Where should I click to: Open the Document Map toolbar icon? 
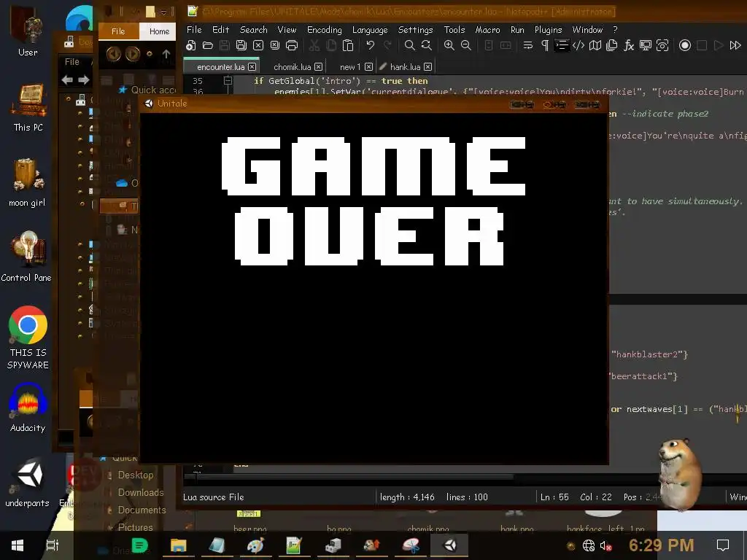[595, 46]
